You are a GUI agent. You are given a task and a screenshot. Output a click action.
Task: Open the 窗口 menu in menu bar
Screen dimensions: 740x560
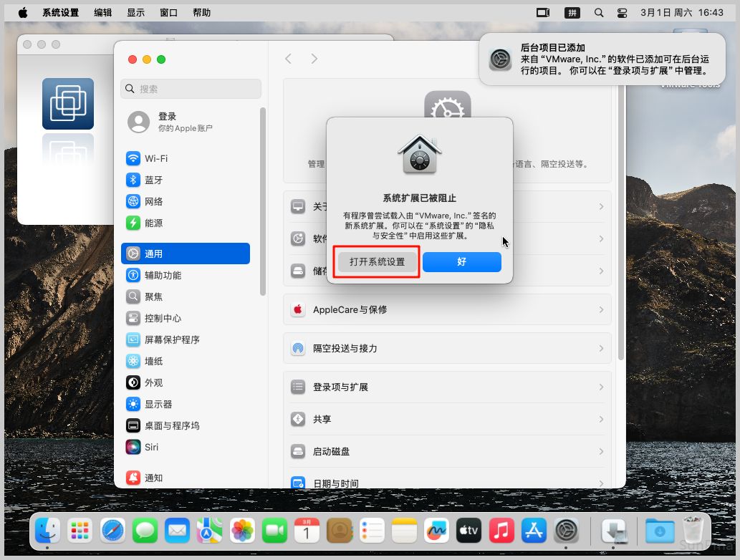[x=168, y=12]
